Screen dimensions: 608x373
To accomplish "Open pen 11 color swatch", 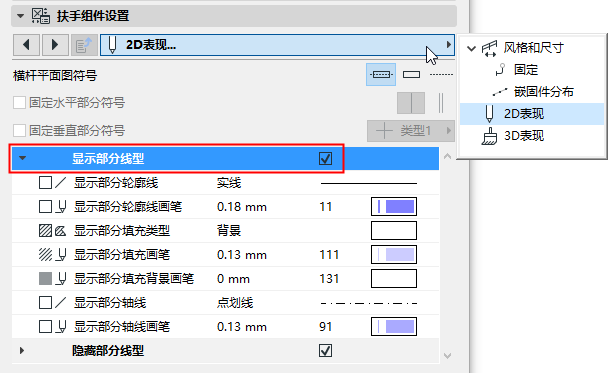I will 394,206.
